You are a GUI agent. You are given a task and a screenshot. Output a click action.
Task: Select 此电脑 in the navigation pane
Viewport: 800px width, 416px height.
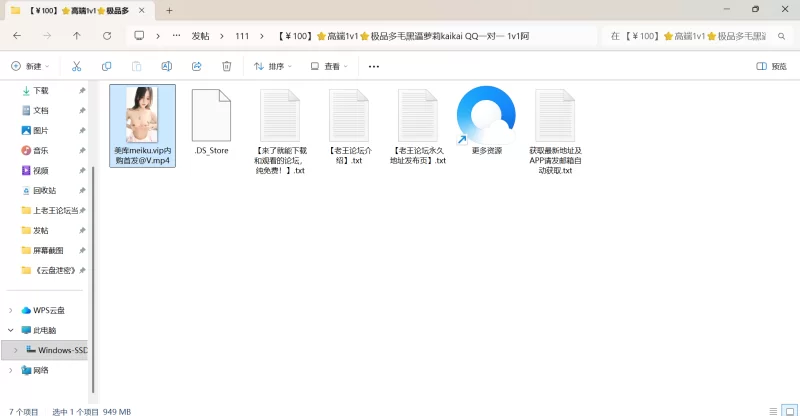[44, 330]
